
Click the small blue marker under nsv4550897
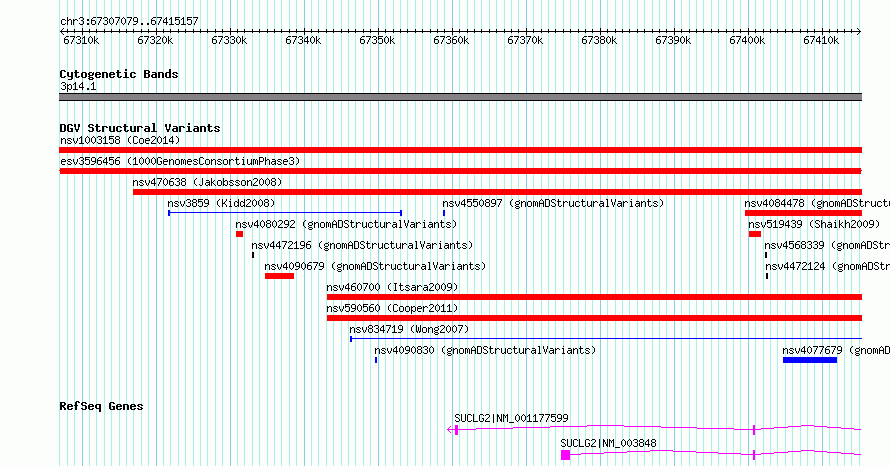[444, 213]
